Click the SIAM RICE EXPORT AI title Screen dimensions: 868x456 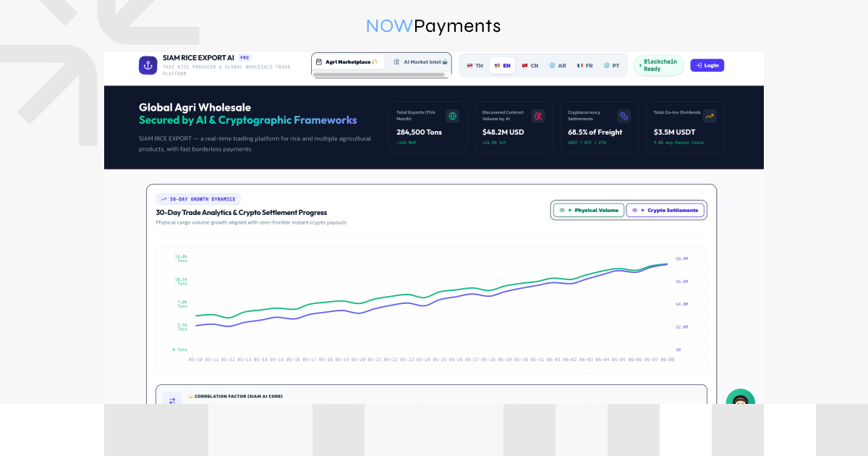pyautogui.click(x=198, y=57)
